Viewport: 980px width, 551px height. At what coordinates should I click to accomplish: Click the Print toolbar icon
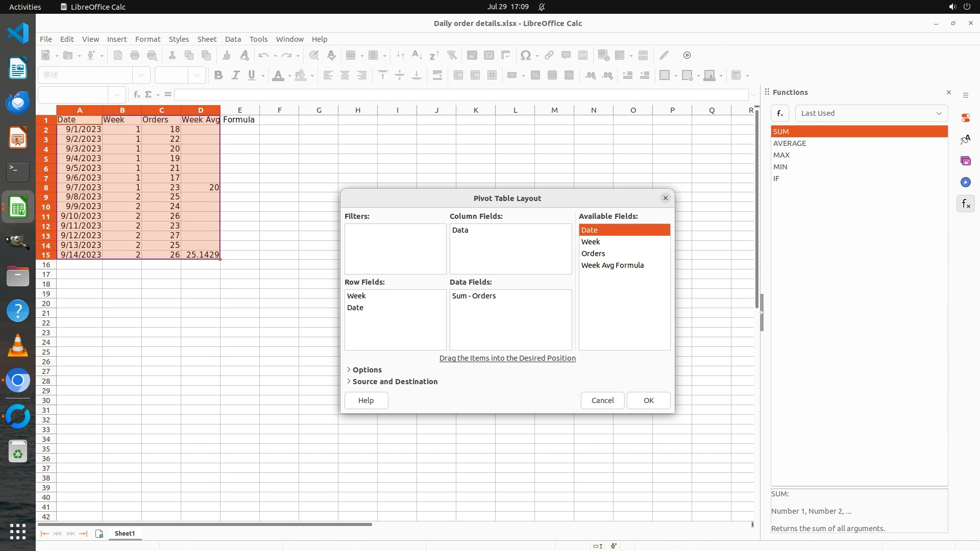[135, 56]
